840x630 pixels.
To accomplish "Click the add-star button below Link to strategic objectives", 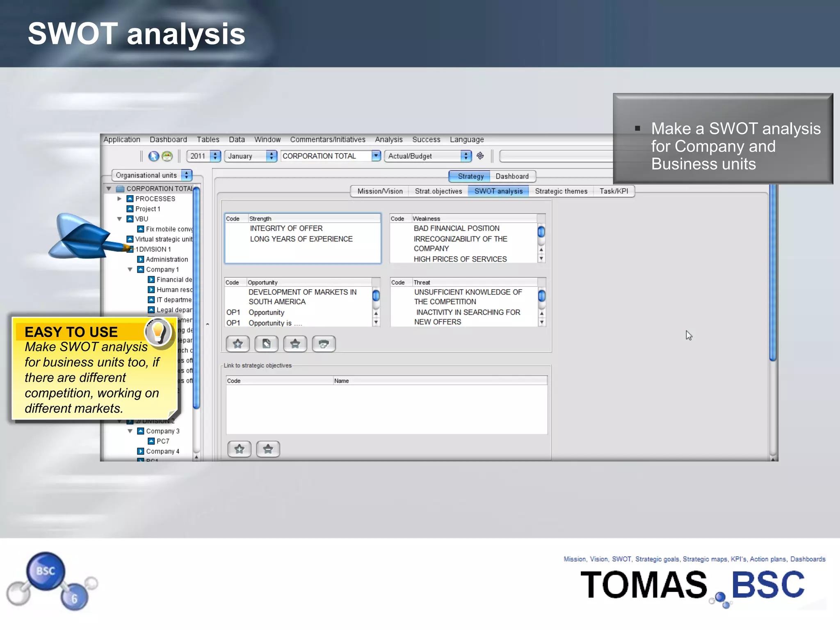I will pos(239,449).
